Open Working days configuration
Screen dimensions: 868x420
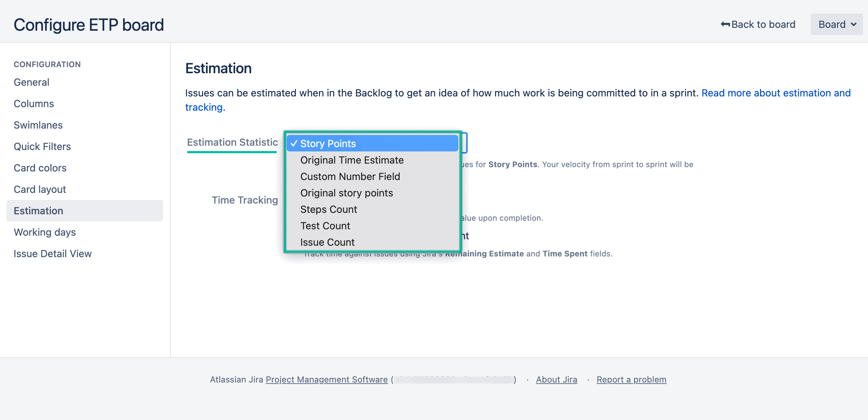tap(45, 232)
